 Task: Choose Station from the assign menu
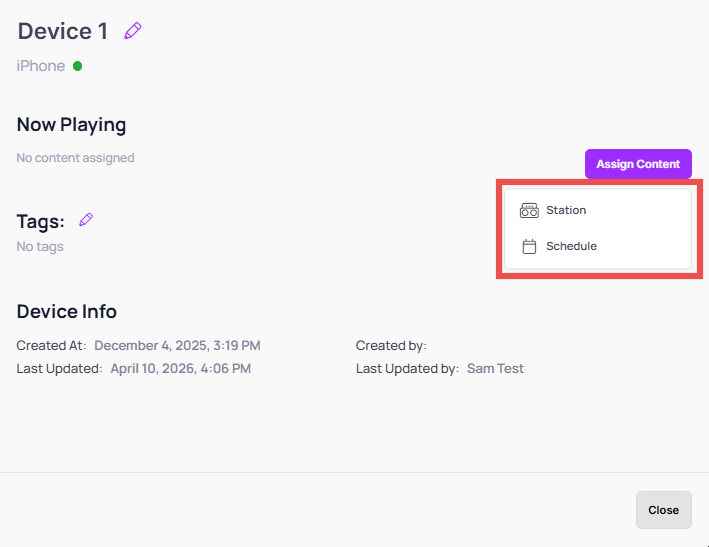597,210
